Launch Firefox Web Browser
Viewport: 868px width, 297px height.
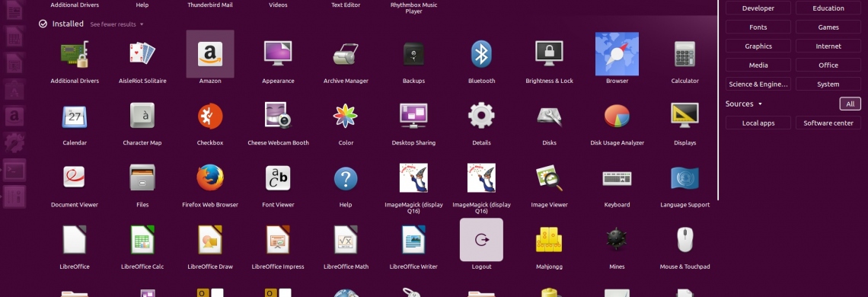click(210, 178)
